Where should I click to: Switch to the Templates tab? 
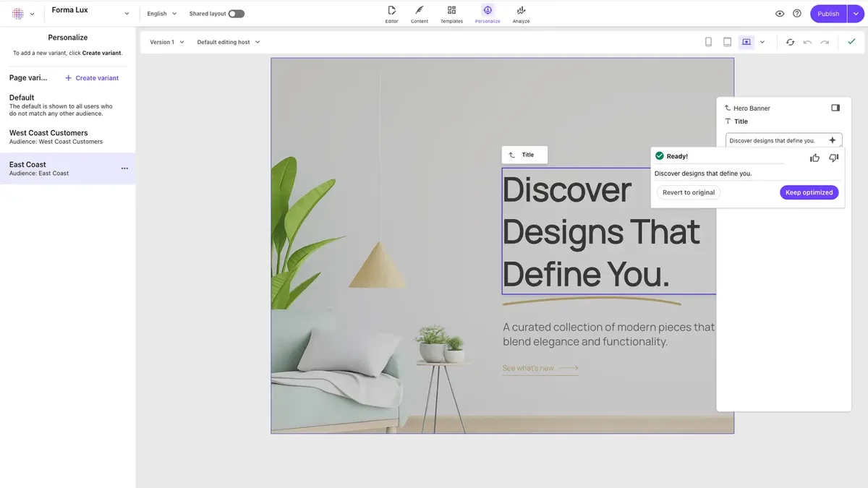451,13
